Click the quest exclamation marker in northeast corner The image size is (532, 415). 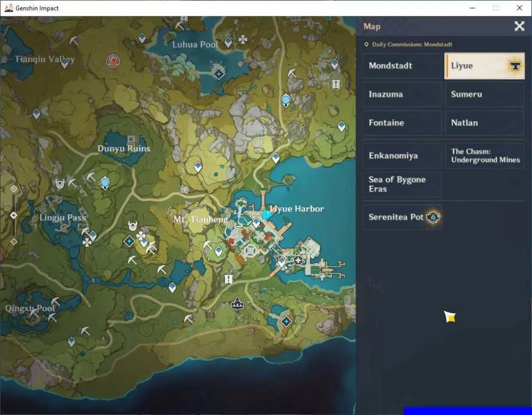tap(336, 84)
